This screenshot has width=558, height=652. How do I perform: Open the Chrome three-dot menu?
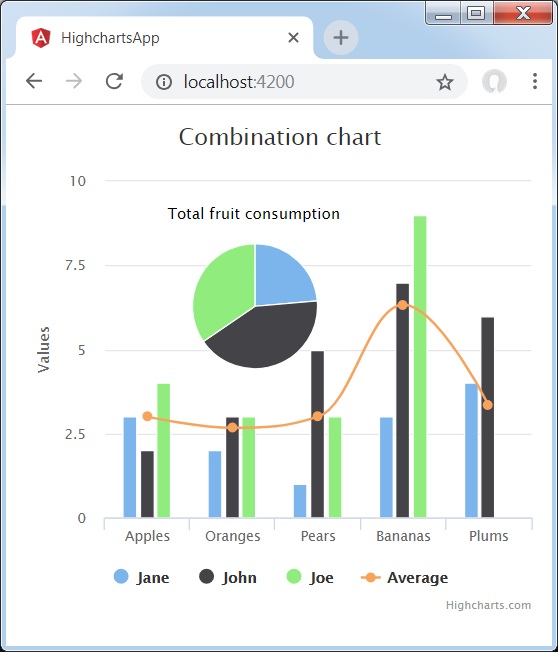pyautogui.click(x=535, y=81)
